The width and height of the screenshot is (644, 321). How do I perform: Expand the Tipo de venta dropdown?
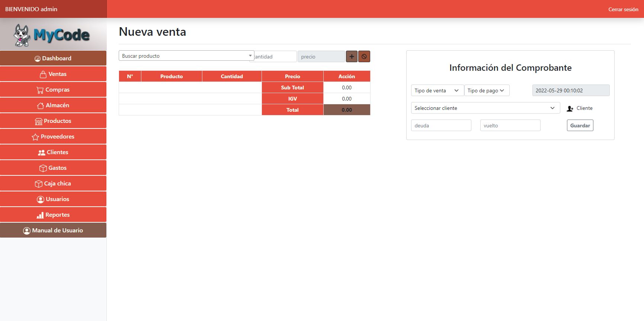[x=437, y=90]
